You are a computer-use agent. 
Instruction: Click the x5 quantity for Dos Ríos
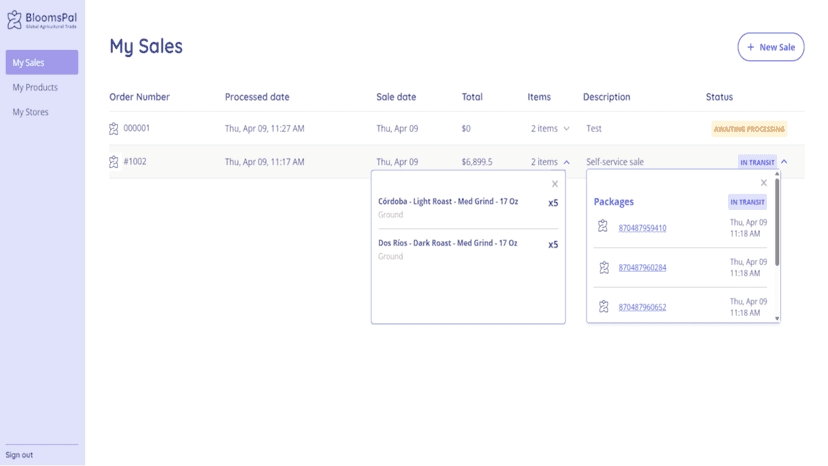pos(553,245)
